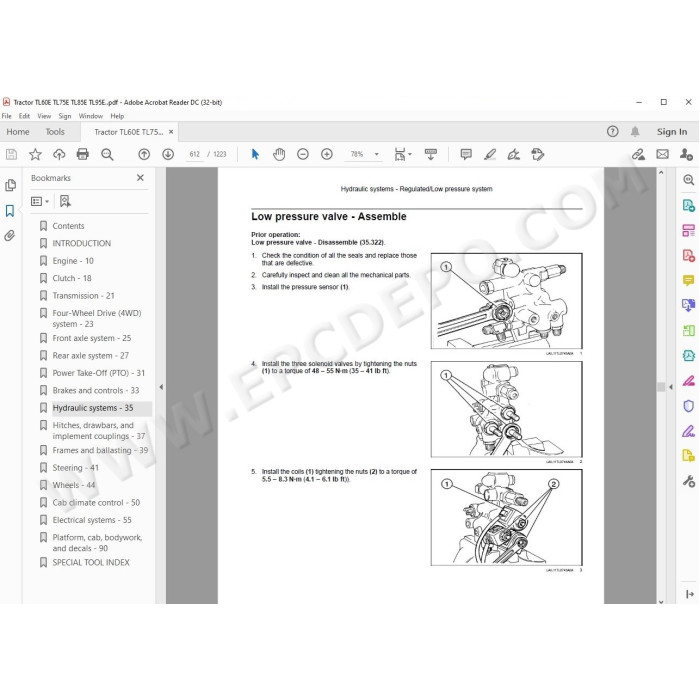Click vertical scrollbar down arrow
The width and height of the screenshot is (700, 700).
tap(661, 601)
